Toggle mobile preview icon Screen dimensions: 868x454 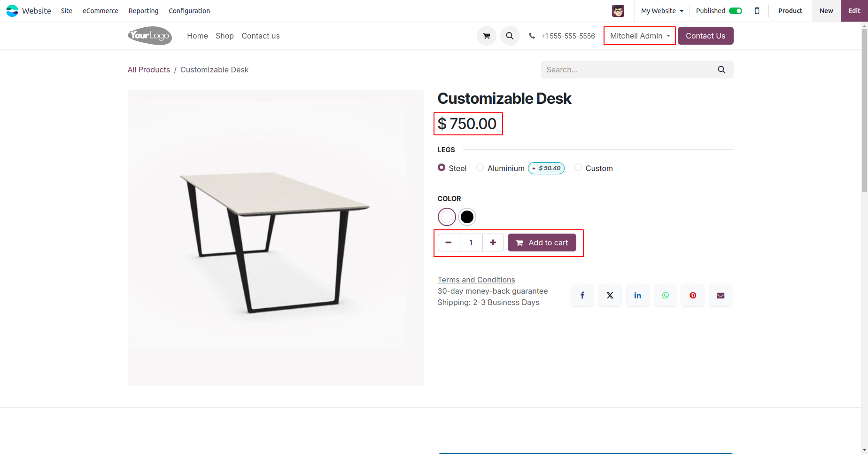pyautogui.click(x=757, y=11)
